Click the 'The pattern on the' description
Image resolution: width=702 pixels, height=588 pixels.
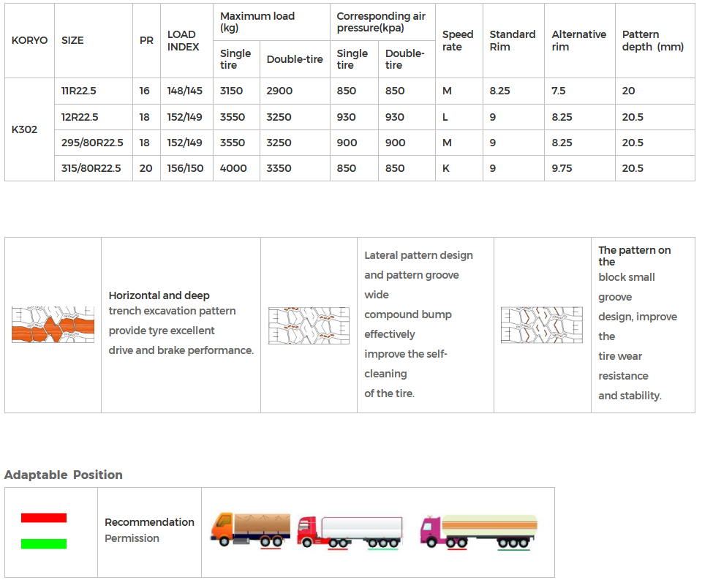coord(638,323)
